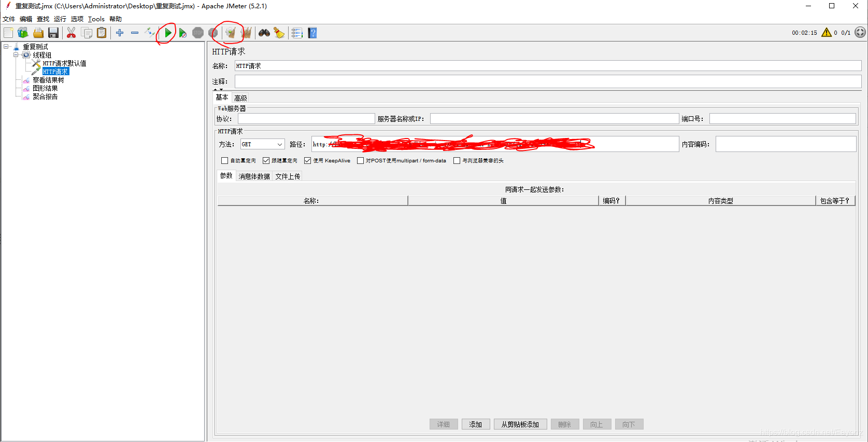
Task: Click the 线程组 gear icon
Action: [x=26, y=55]
